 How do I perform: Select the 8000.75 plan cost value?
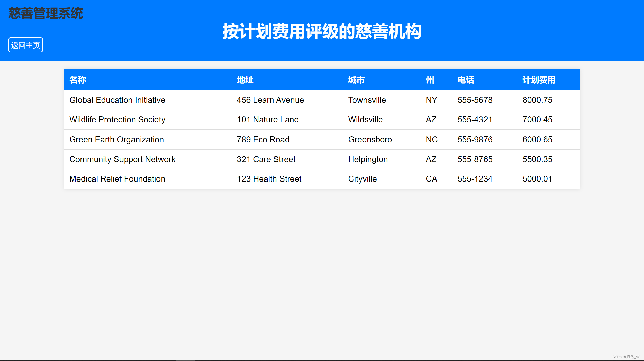pos(537,100)
